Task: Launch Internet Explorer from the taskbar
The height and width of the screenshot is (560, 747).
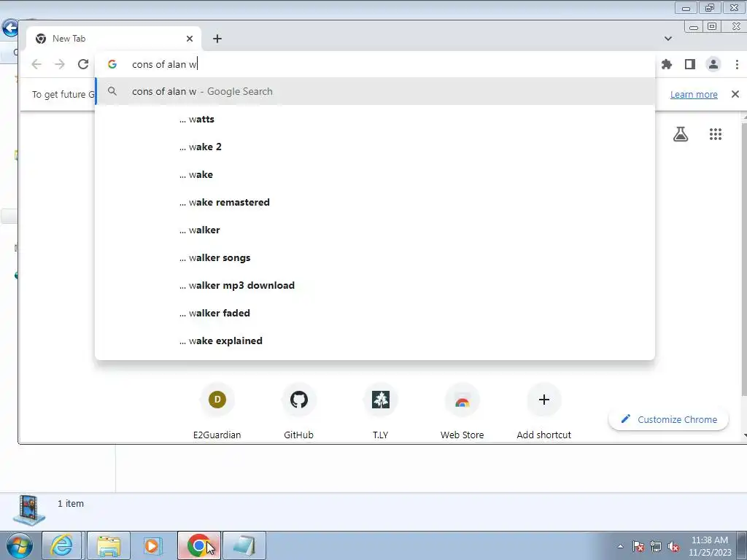Action: (62, 545)
